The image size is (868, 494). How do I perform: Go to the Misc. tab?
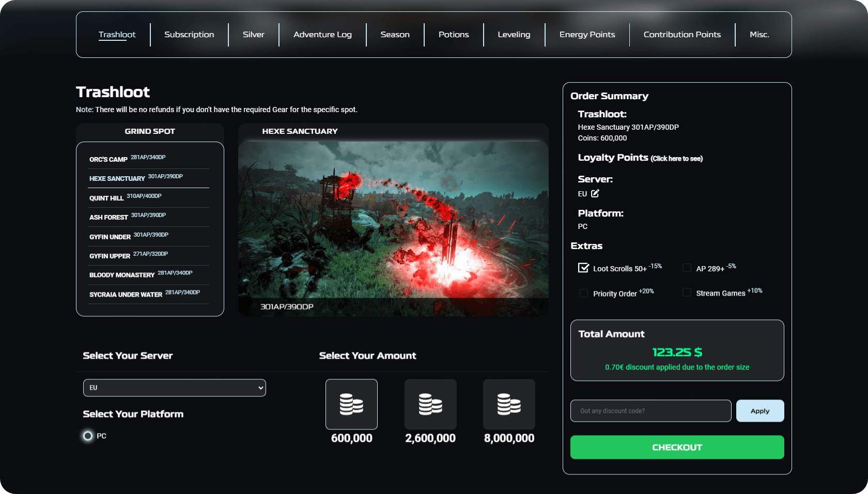(760, 35)
